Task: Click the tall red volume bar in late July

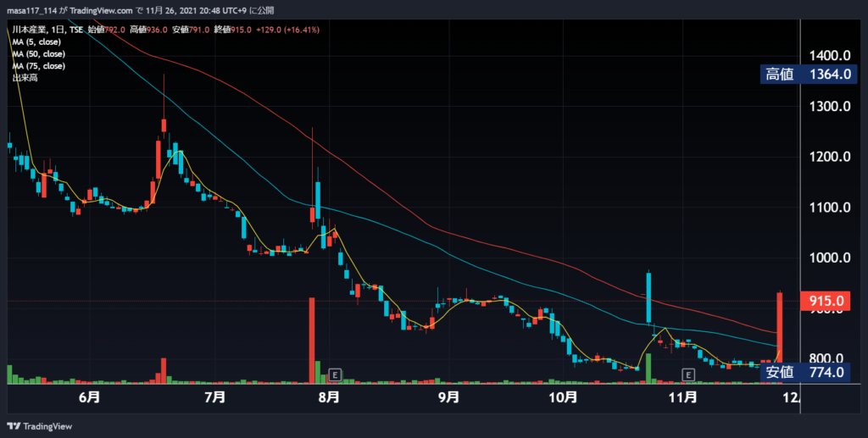Action: (312, 341)
